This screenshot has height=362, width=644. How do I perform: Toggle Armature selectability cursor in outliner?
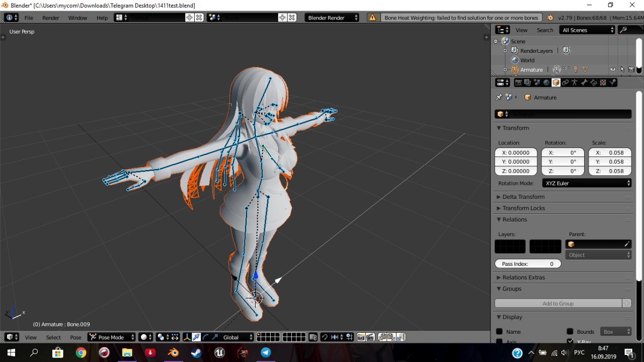click(x=622, y=69)
